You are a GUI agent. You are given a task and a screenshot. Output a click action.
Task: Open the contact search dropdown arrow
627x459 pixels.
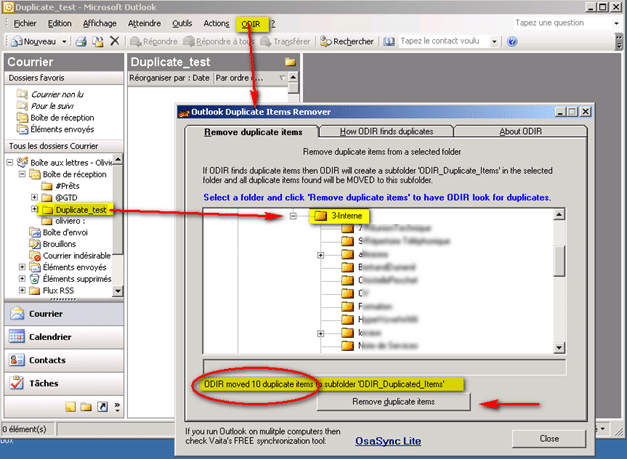point(494,41)
